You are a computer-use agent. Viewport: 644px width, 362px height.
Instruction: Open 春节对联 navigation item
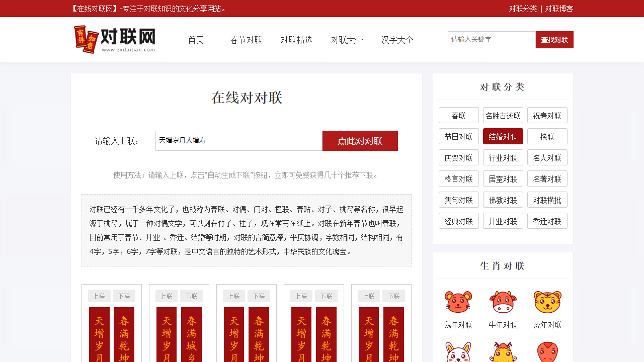pyautogui.click(x=246, y=40)
